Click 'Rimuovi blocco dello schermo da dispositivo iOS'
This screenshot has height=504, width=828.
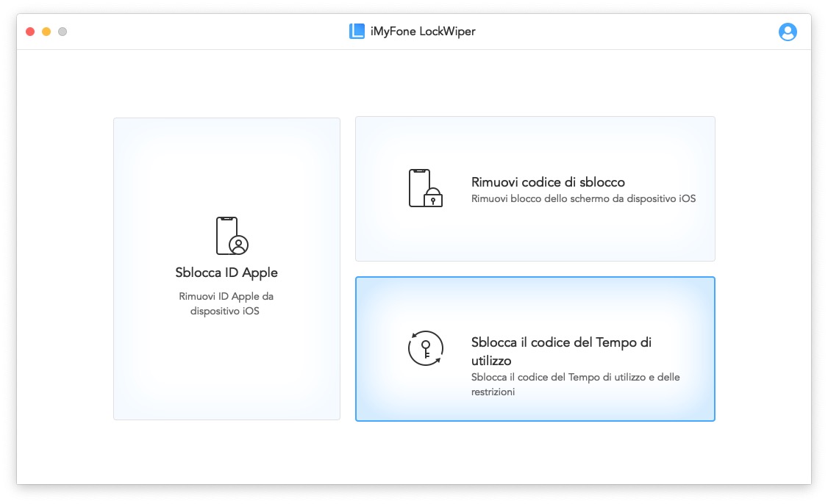click(x=584, y=199)
